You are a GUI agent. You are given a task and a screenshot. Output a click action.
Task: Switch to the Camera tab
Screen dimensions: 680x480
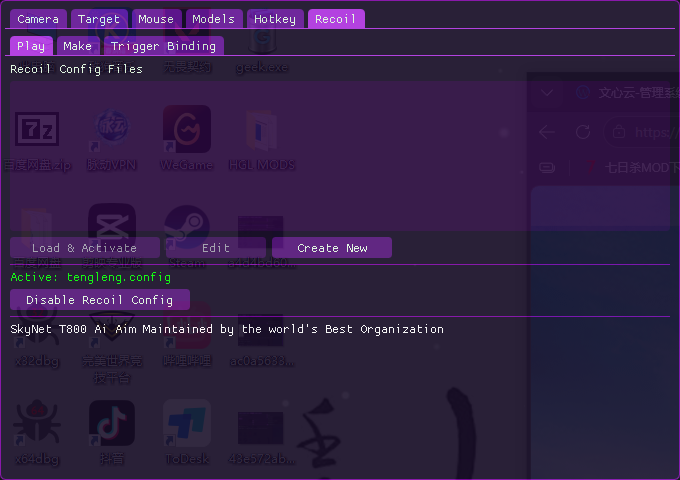click(x=39, y=19)
